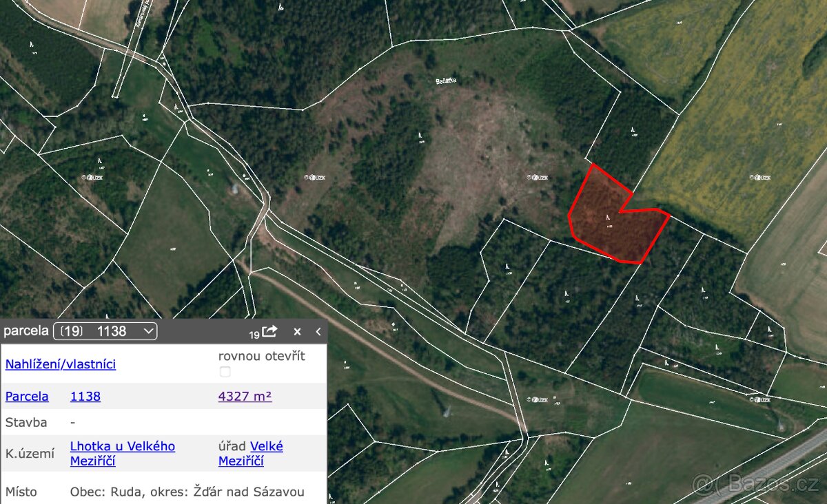The height and width of the screenshot is (504, 827).
Task: Click the Stavba row in the info table
Action: (163, 422)
